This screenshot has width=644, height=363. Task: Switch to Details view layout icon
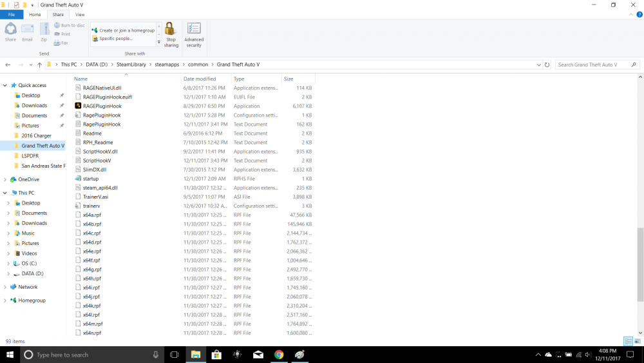pos(628,341)
